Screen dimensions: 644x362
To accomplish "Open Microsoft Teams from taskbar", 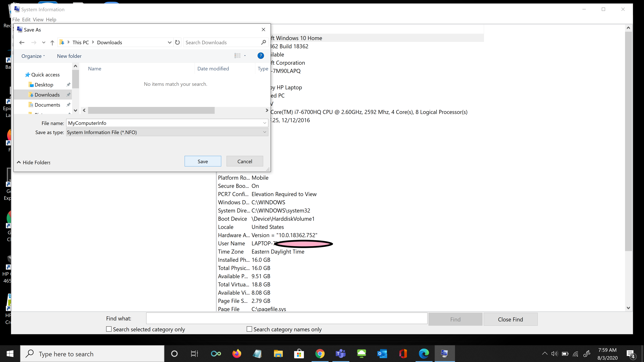I will pos(340,353).
